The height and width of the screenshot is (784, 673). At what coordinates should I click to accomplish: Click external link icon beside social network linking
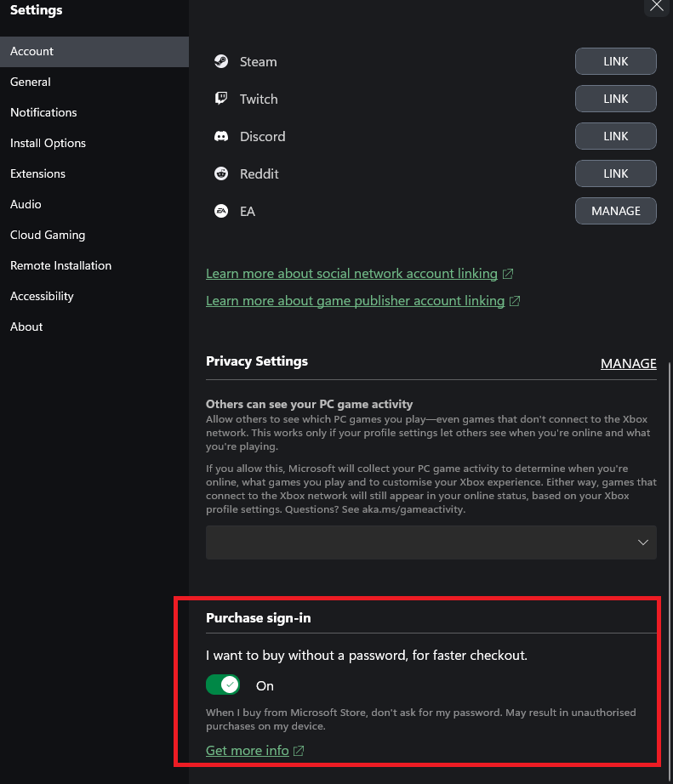pos(508,274)
